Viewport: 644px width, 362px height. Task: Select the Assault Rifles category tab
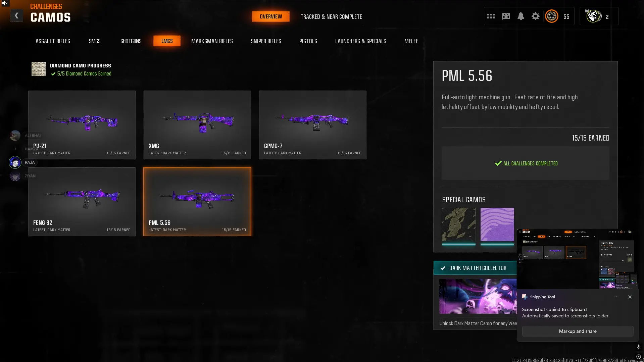pos(53,41)
